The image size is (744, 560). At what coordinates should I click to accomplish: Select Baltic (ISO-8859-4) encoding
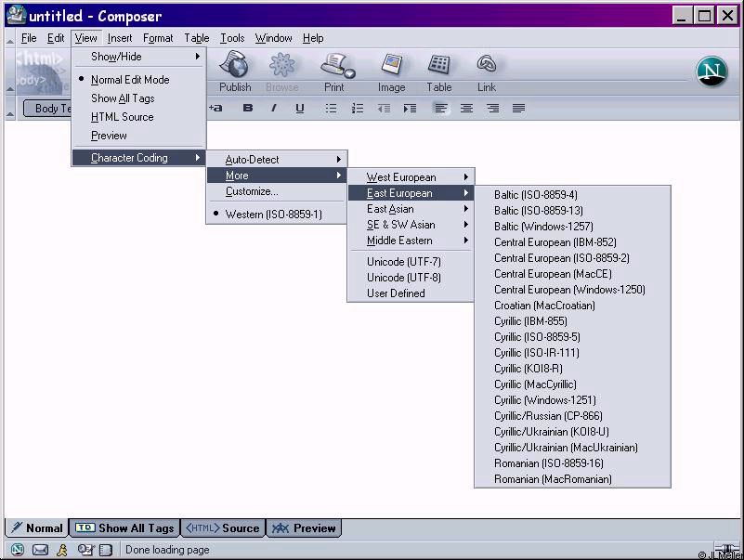(x=573, y=195)
